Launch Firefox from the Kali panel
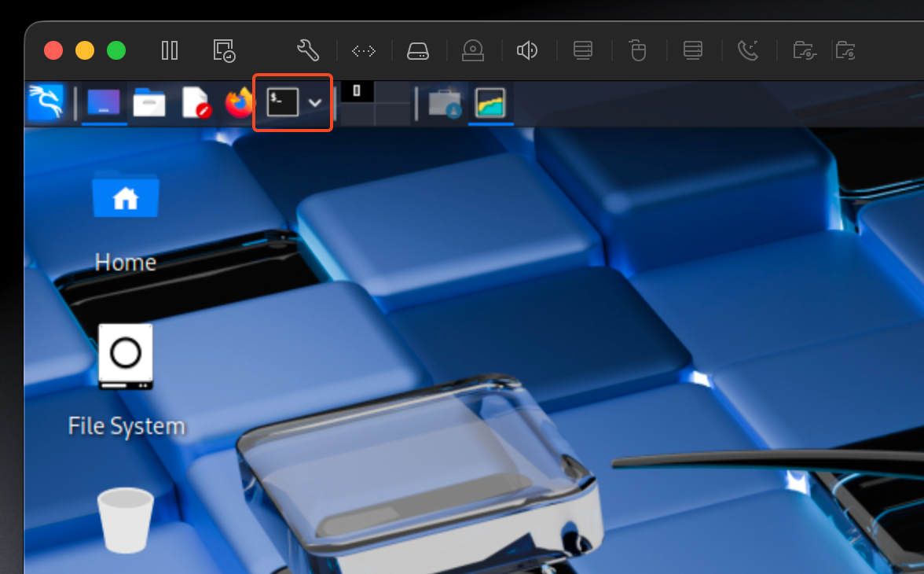Image resolution: width=924 pixels, height=574 pixels. pyautogui.click(x=239, y=103)
